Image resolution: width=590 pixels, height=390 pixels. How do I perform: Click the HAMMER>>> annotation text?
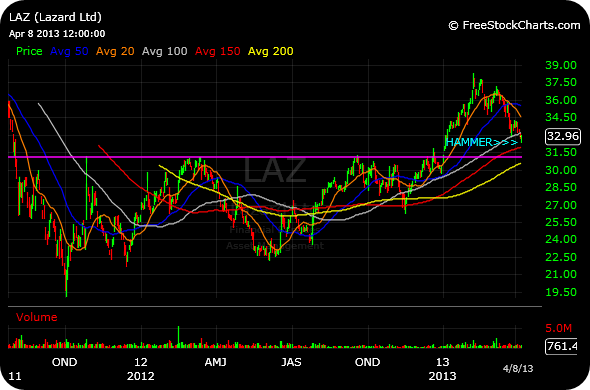(x=482, y=142)
